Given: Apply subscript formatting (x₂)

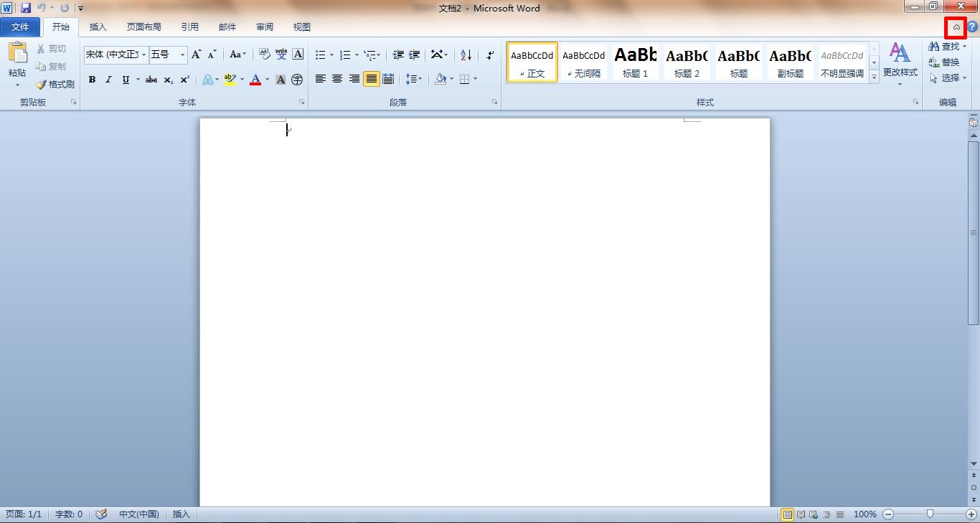Looking at the screenshot, I should [168, 80].
